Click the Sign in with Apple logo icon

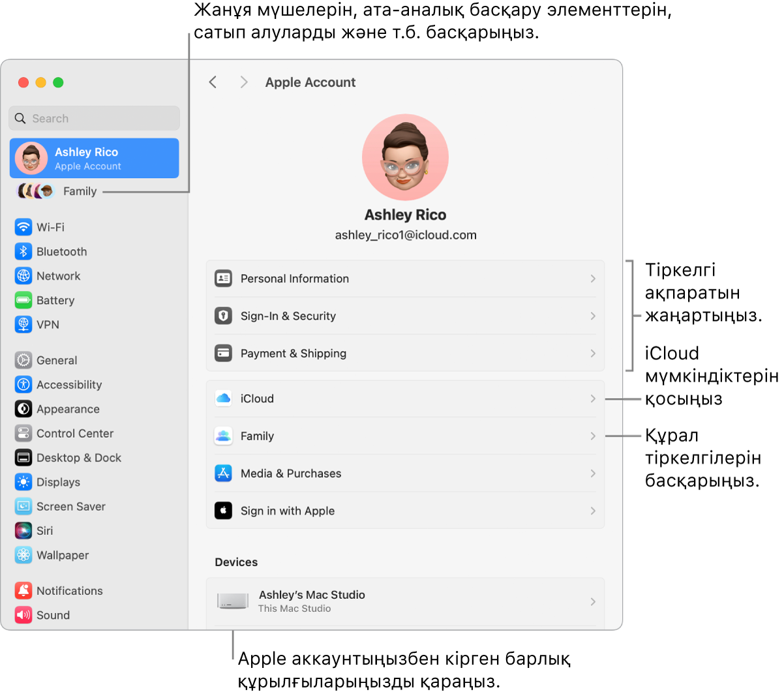[223, 511]
